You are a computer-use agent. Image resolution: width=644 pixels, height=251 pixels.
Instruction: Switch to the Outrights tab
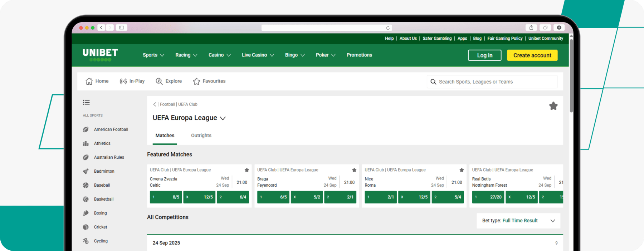click(201, 136)
